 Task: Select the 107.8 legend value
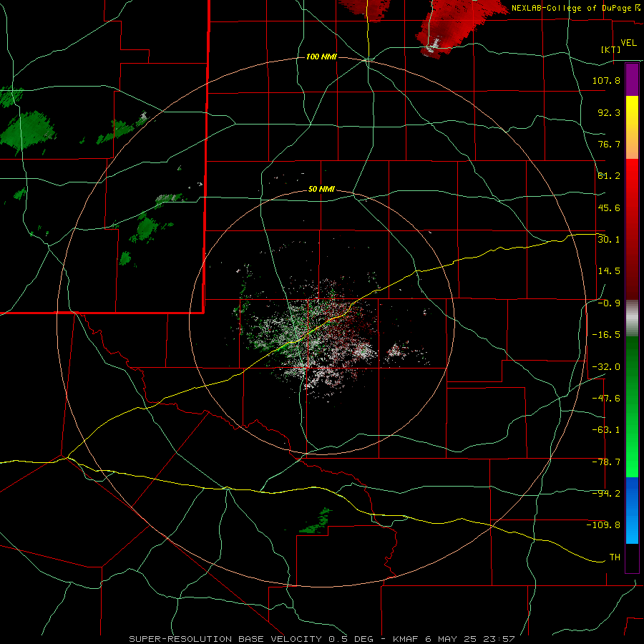pos(606,80)
